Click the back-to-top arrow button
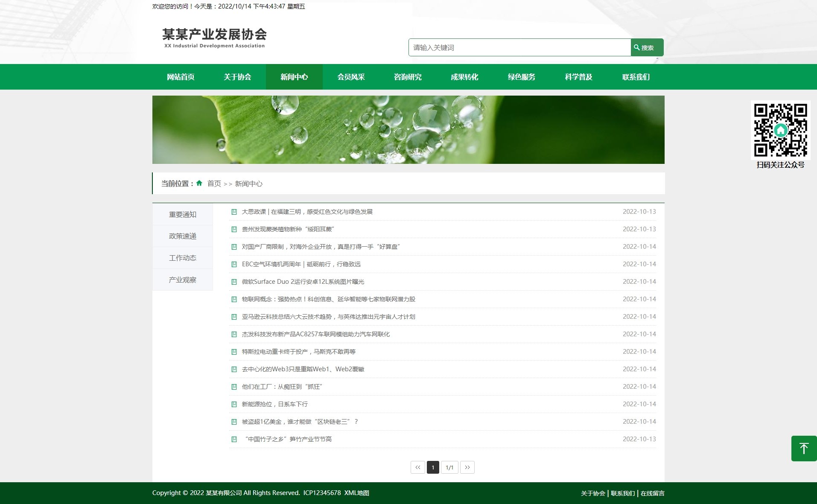817x504 pixels. coord(804,448)
